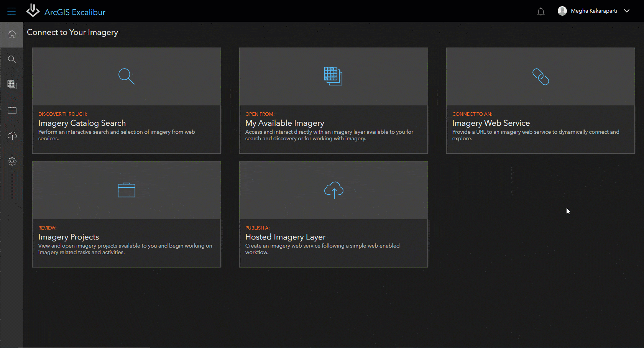Open the Hosted Imagery Layer title
The image size is (644, 348).
[286, 237]
